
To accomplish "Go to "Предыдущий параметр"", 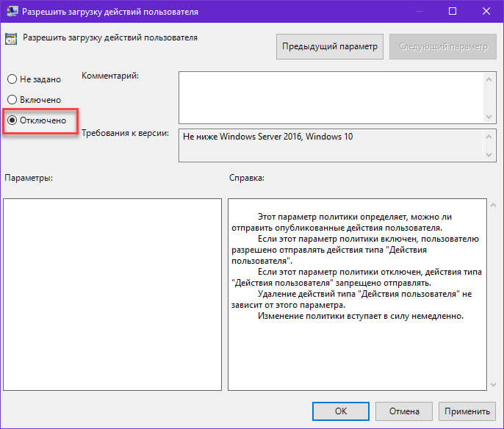I will click(x=329, y=46).
